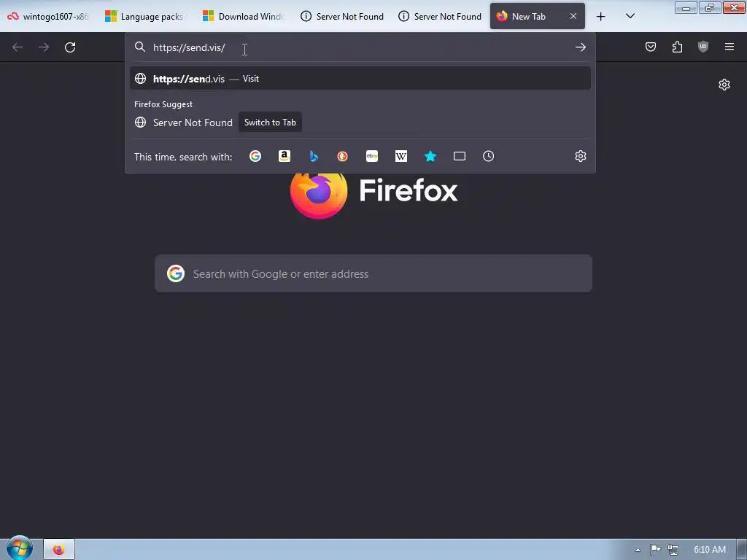Search bookmarks with the star icon
Viewport: 747px width, 560px height.
[430, 156]
